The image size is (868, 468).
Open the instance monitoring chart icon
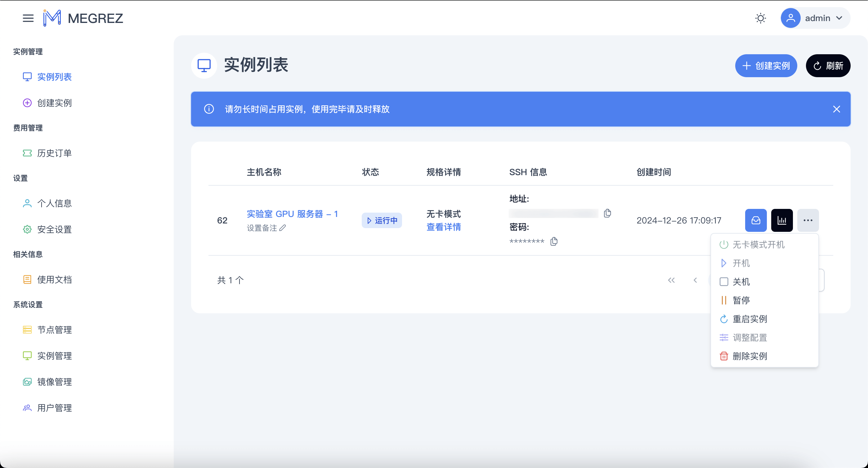[x=782, y=220]
